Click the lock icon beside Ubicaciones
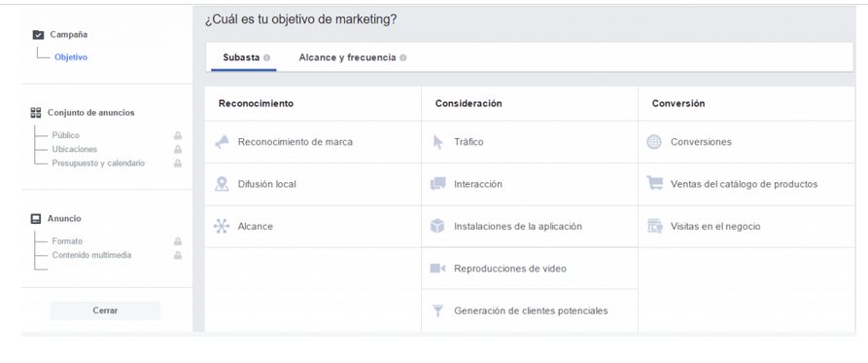Viewport: 868px width, 363px height. pyautogui.click(x=178, y=150)
